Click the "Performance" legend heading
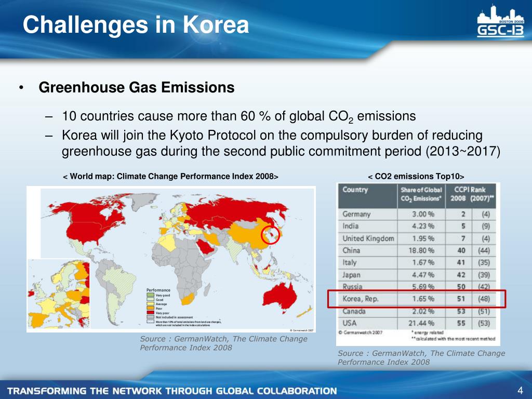Screen dimensions: 532x399 coord(158,290)
